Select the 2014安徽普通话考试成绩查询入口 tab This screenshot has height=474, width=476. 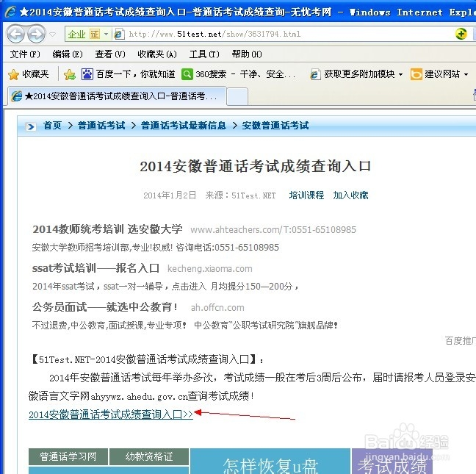[117, 96]
